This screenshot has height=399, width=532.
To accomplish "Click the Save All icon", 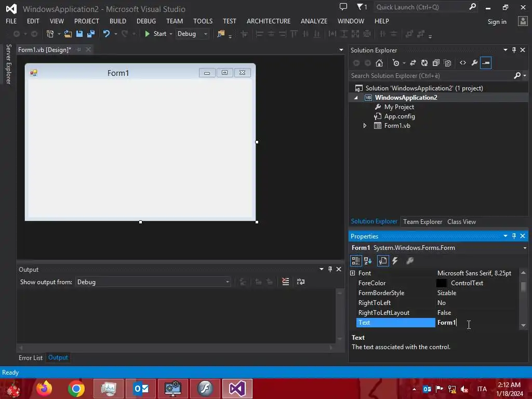I will click(90, 34).
